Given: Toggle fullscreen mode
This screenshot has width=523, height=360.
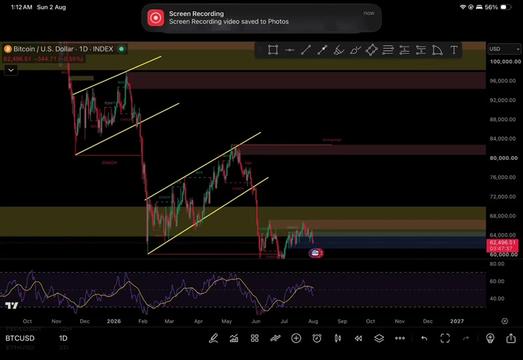Looking at the screenshot, I should click(x=445, y=338).
